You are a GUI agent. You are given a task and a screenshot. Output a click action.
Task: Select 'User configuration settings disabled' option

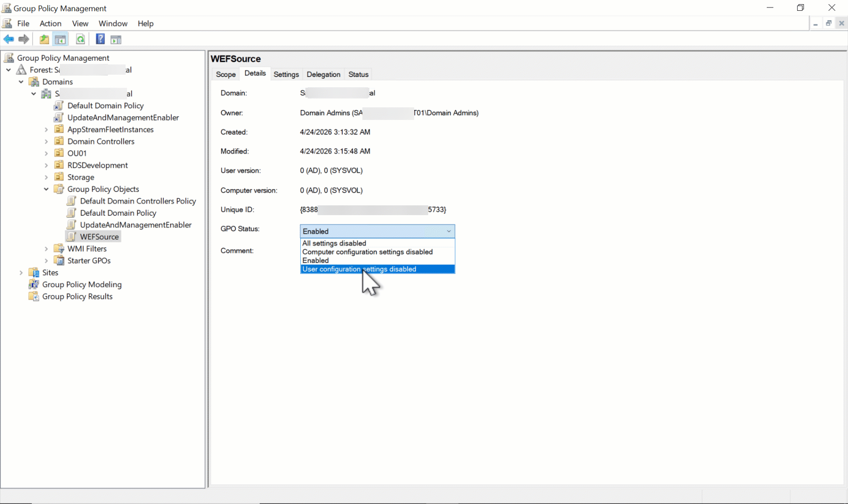[x=377, y=269]
